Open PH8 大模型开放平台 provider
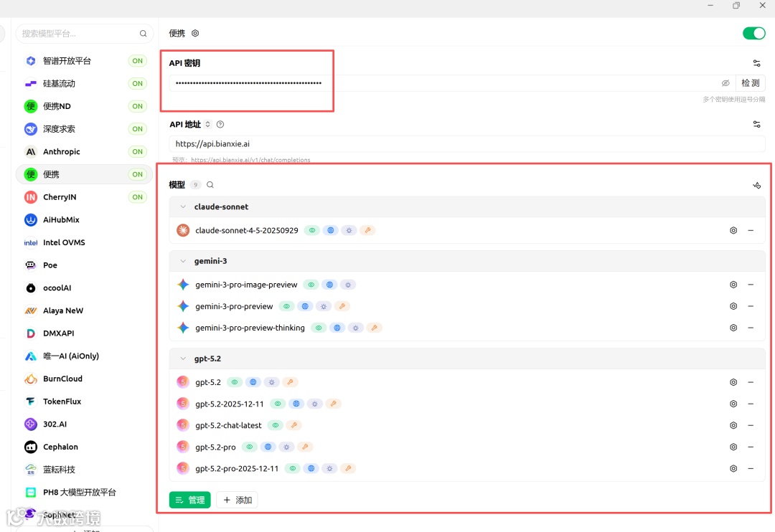The image size is (775, 532). [x=85, y=493]
